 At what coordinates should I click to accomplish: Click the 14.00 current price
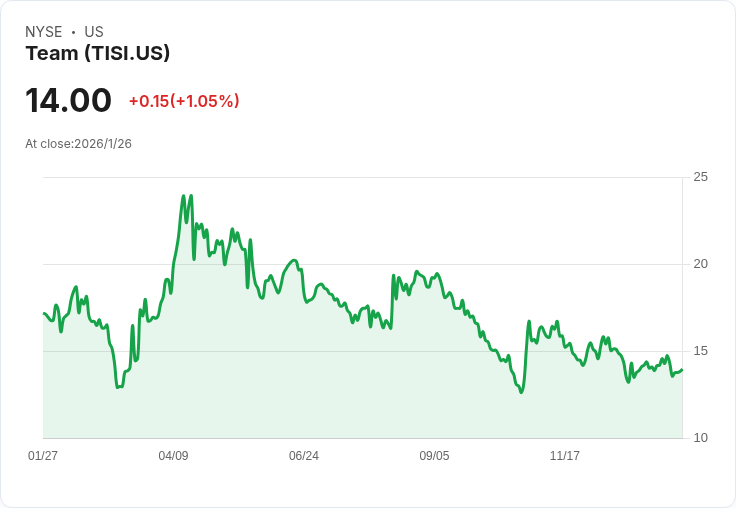[68, 101]
